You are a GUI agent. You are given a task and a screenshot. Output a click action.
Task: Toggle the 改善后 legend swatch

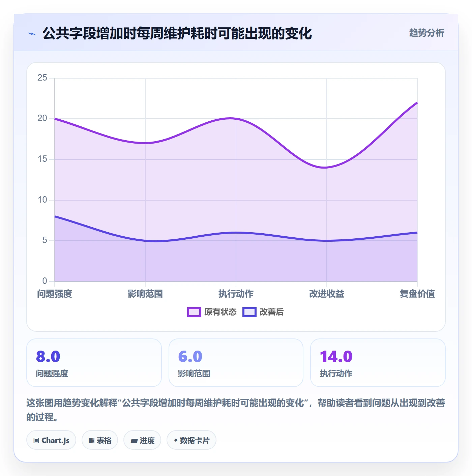coord(249,312)
